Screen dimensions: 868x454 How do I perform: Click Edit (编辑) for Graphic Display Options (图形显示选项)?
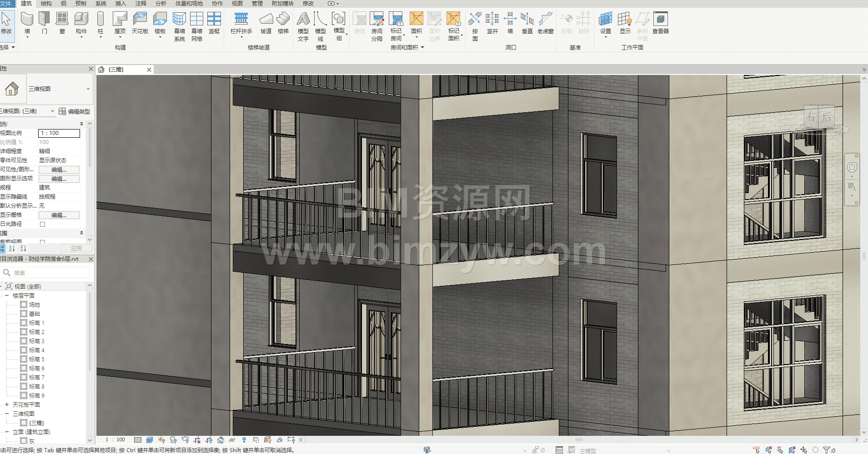pos(59,179)
